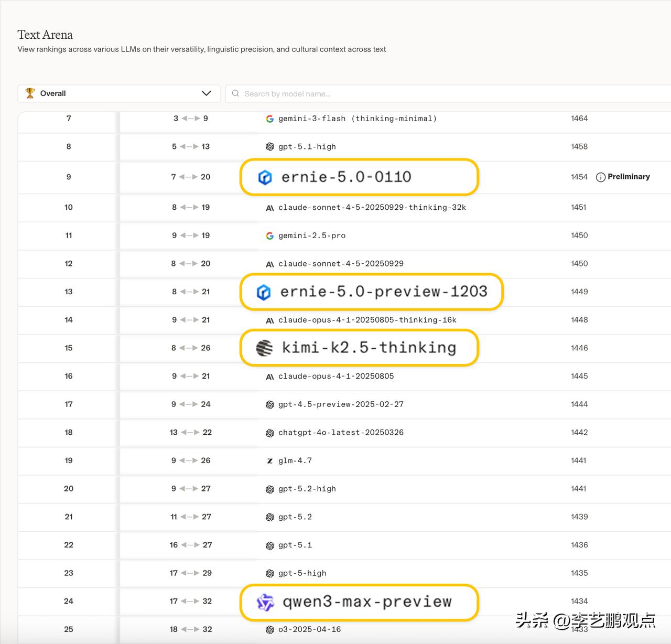Click the claude-sonnet-4-5-20250929 name in row 12

[x=341, y=264]
